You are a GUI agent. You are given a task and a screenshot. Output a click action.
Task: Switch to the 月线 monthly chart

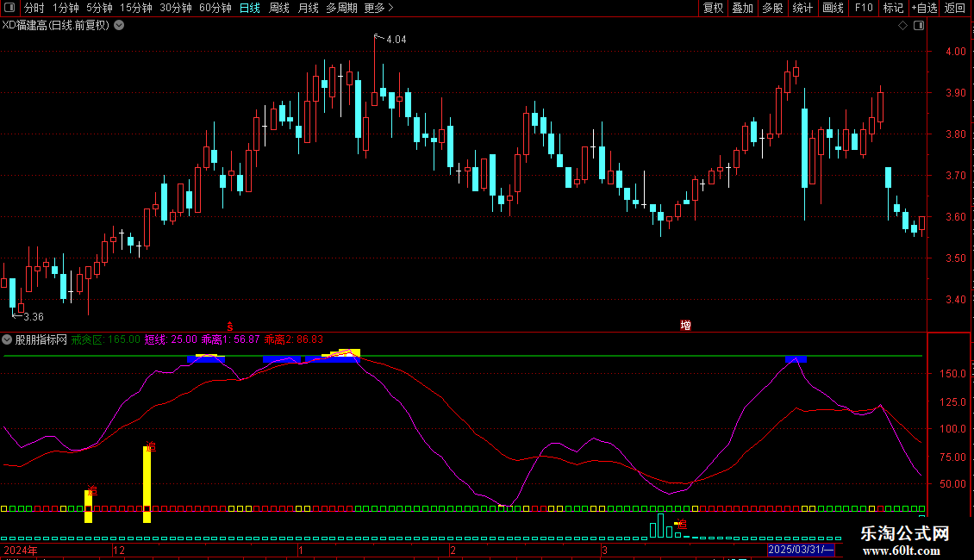[308, 8]
